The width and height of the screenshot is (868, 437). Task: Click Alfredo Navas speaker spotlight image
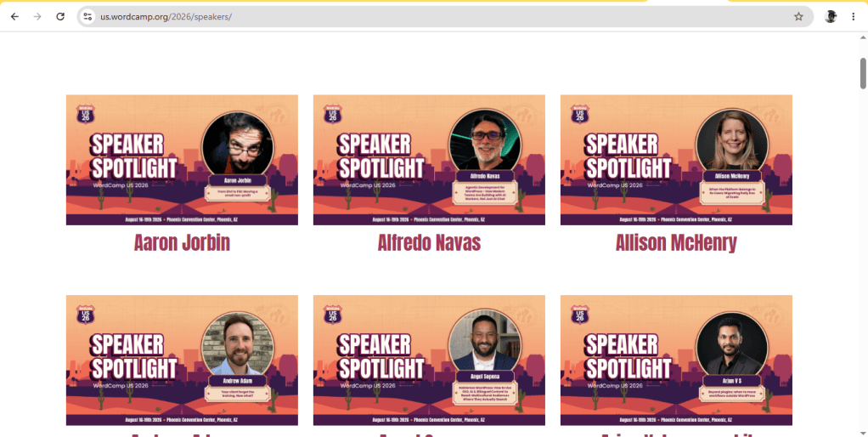click(429, 160)
